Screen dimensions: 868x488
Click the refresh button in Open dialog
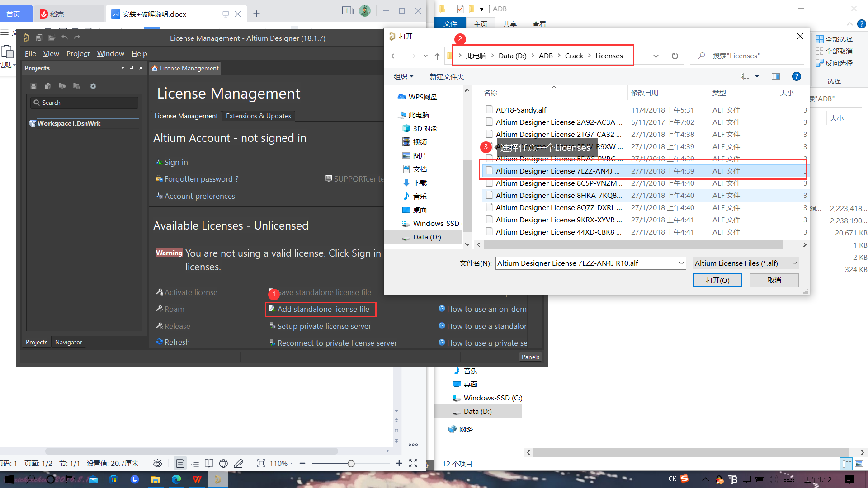pos(675,56)
